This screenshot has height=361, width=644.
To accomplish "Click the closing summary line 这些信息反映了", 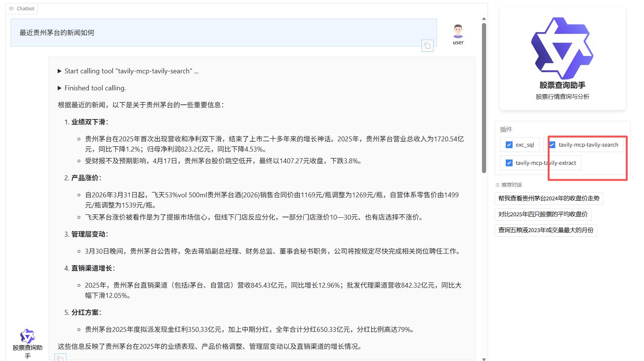I will pyautogui.click(x=210, y=347).
